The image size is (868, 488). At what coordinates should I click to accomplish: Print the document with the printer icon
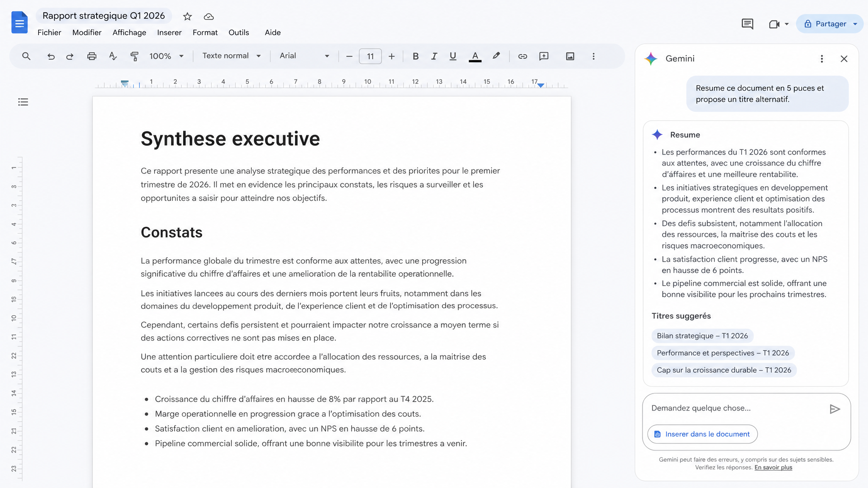pyautogui.click(x=92, y=56)
